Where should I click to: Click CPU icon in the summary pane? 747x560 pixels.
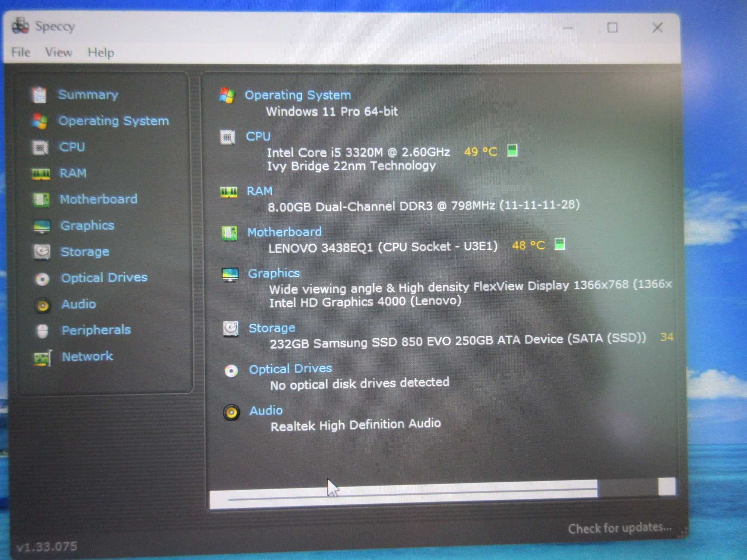[227, 137]
